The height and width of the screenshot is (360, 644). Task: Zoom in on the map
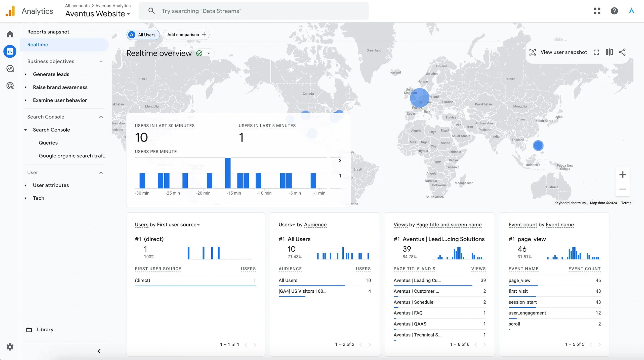click(x=623, y=174)
